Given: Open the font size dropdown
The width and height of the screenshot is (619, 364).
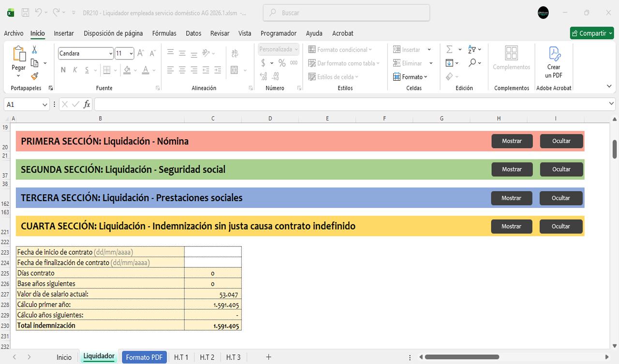Looking at the screenshot, I should pyautogui.click(x=131, y=54).
